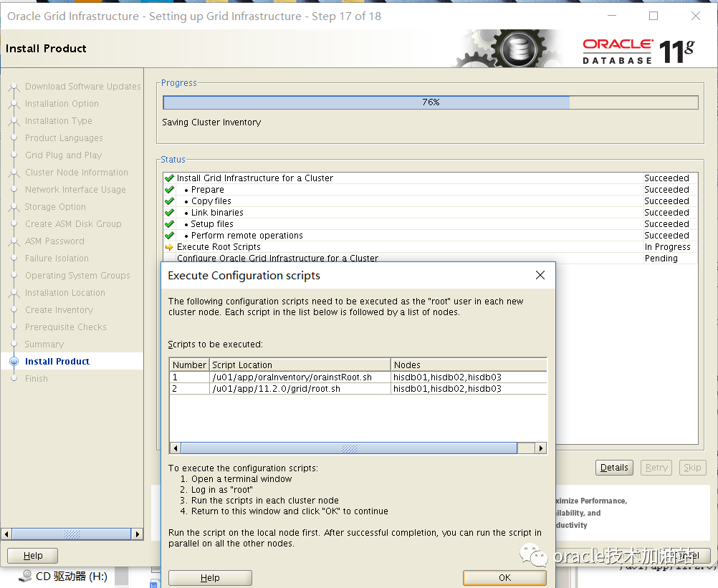Click the sidebar horizontal scrollbar thumb
The image size is (718, 588).
coord(72,534)
